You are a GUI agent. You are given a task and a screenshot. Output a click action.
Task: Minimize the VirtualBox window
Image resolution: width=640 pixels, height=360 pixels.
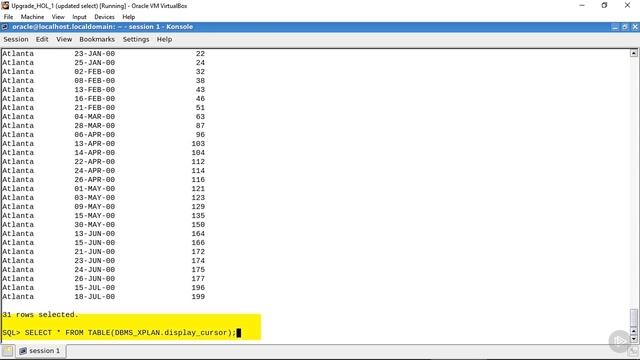(582, 5)
